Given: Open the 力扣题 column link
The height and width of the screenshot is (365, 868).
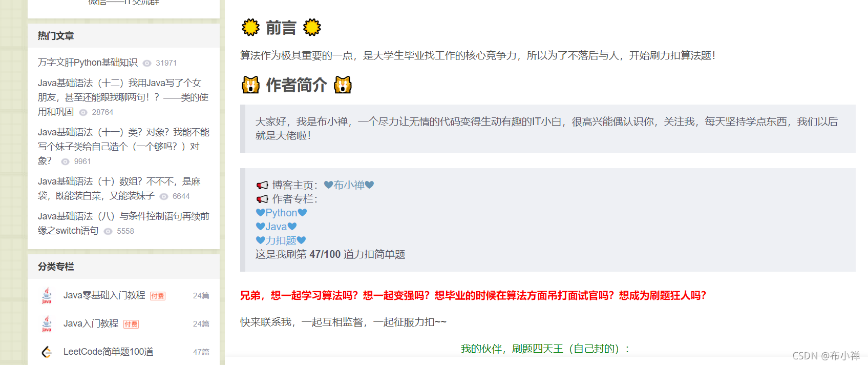Looking at the screenshot, I should [x=281, y=240].
